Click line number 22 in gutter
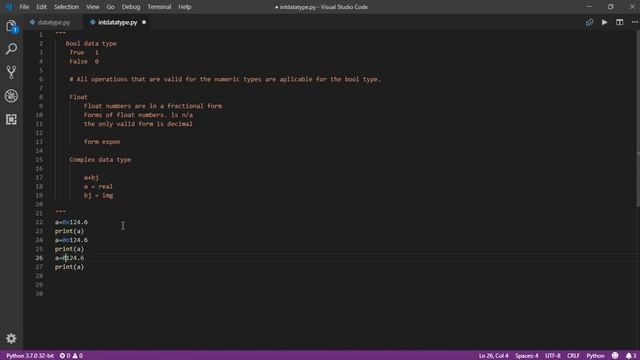Viewport: 640px width, 360px height. 39,222
